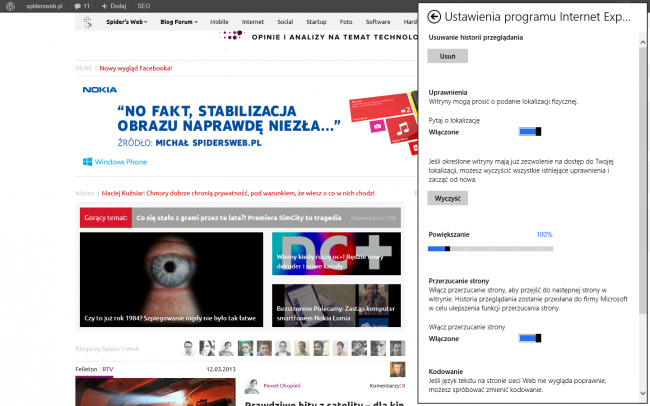Open the hot topic about SimCity premiere
The image size is (650, 406).
239,218
